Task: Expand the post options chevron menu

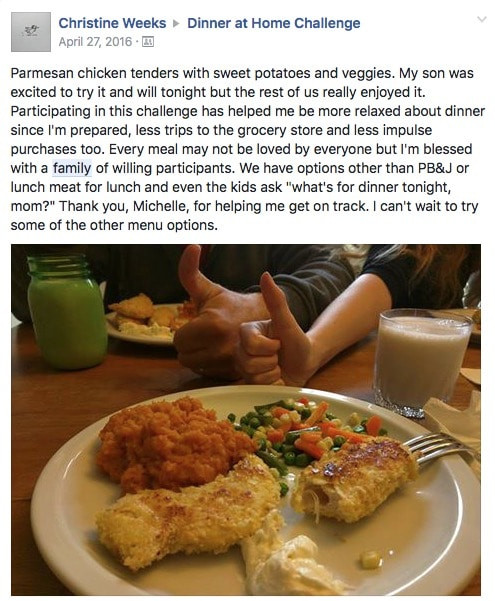Action: tap(481, 19)
